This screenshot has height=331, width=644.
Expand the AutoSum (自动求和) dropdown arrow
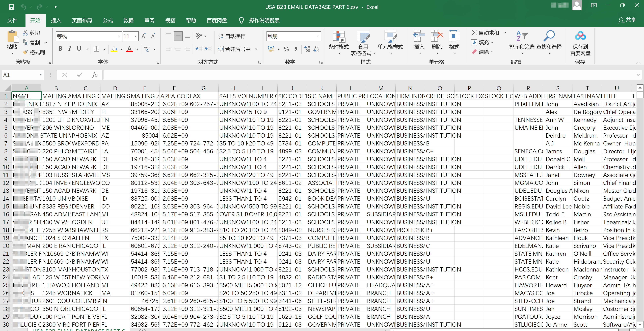coord(505,33)
